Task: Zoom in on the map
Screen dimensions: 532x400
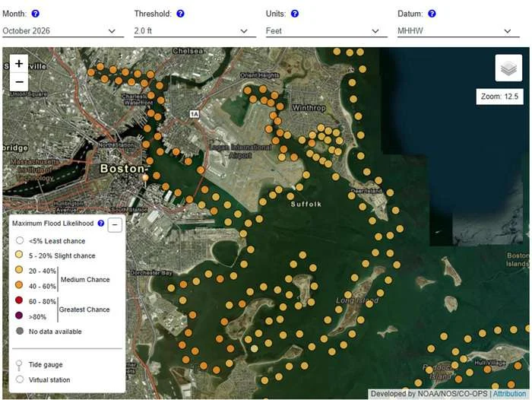Action: pos(19,63)
